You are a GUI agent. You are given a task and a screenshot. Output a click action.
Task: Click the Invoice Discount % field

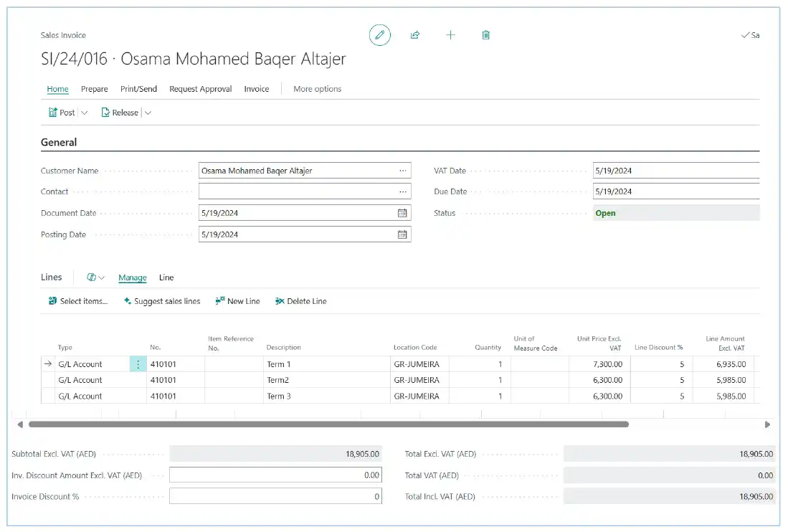pyautogui.click(x=275, y=496)
